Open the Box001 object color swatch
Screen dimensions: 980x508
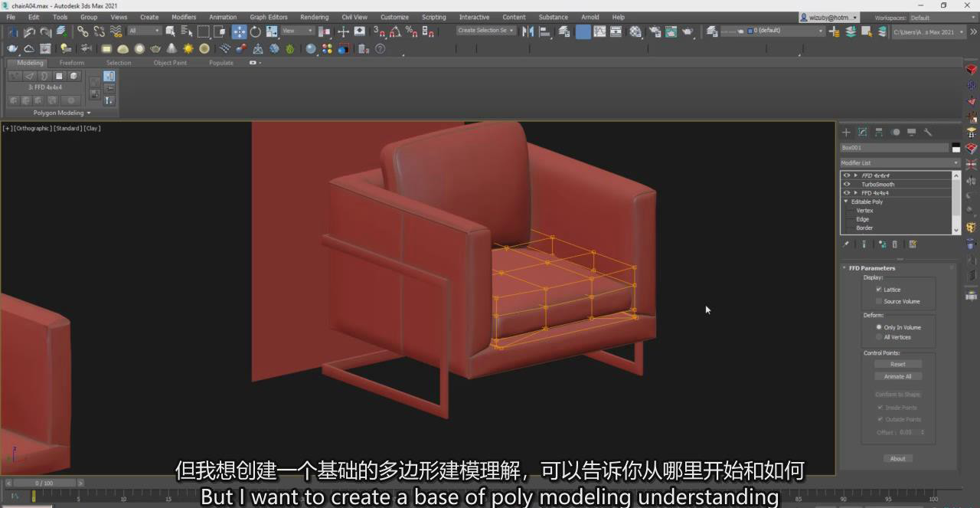955,148
